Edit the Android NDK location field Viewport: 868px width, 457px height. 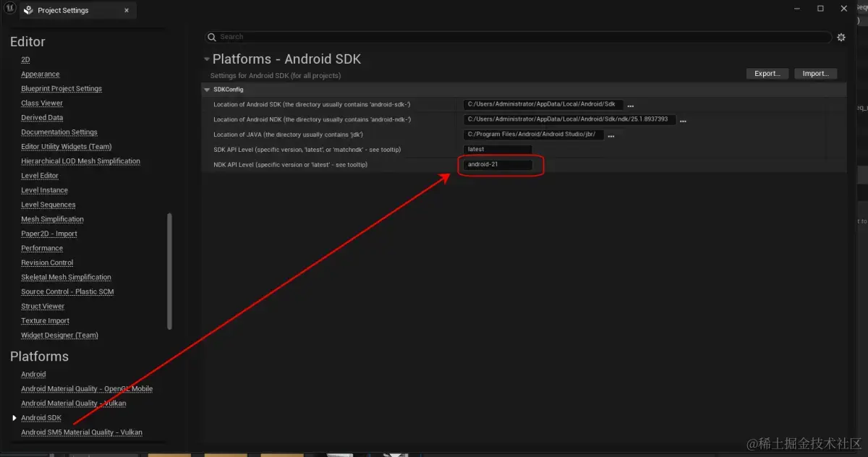click(x=569, y=119)
